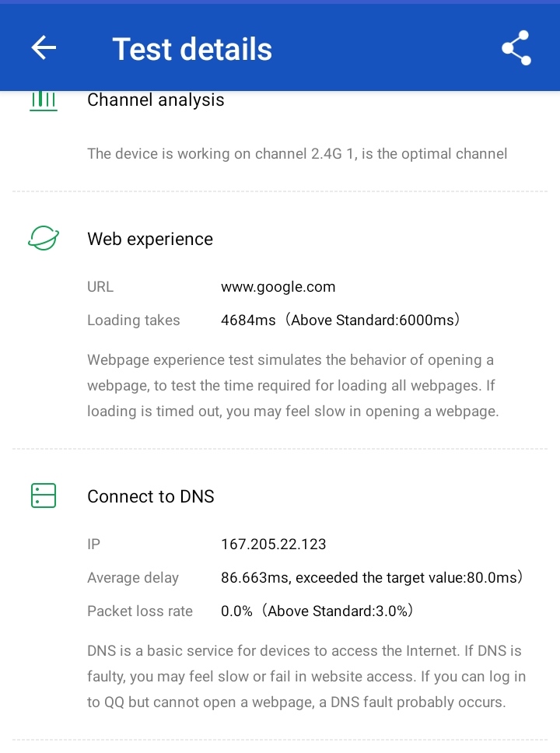Tap the share icon
The image size is (560, 753).
tap(516, 48)
